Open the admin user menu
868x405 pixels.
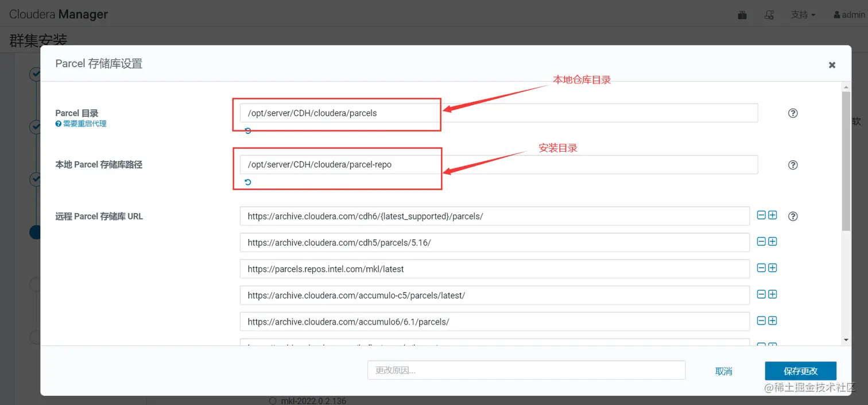pyautogui.click(x=849, y=15)
